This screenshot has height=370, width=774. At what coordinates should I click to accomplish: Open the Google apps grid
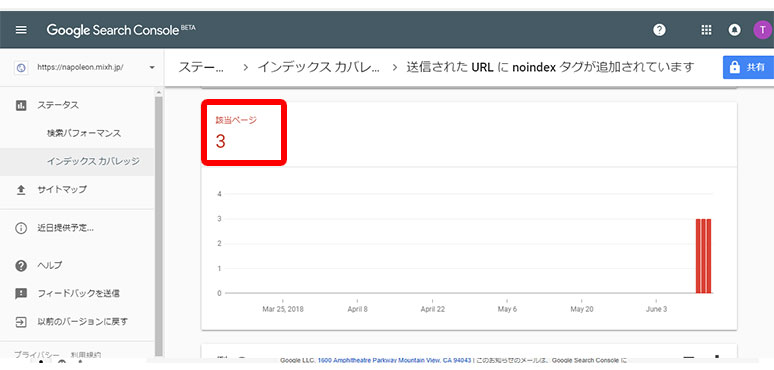706,30
